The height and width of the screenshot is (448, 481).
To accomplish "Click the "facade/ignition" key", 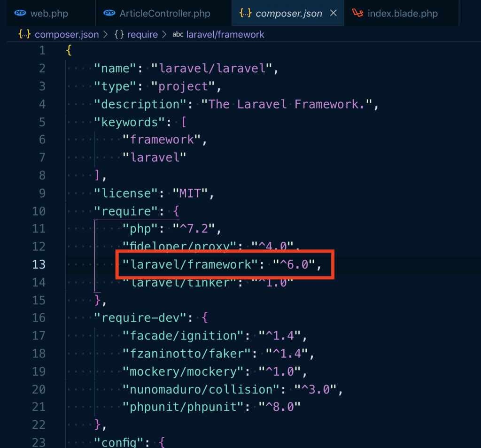I will (183, 335).
